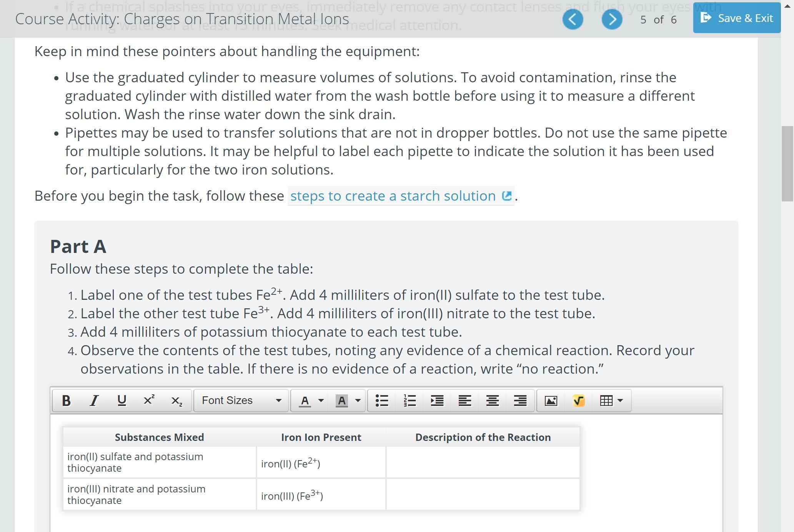Screen dimensions: 794x532
Task: Expand the background color dropdown arrow
Action: [x=358, y=401]
